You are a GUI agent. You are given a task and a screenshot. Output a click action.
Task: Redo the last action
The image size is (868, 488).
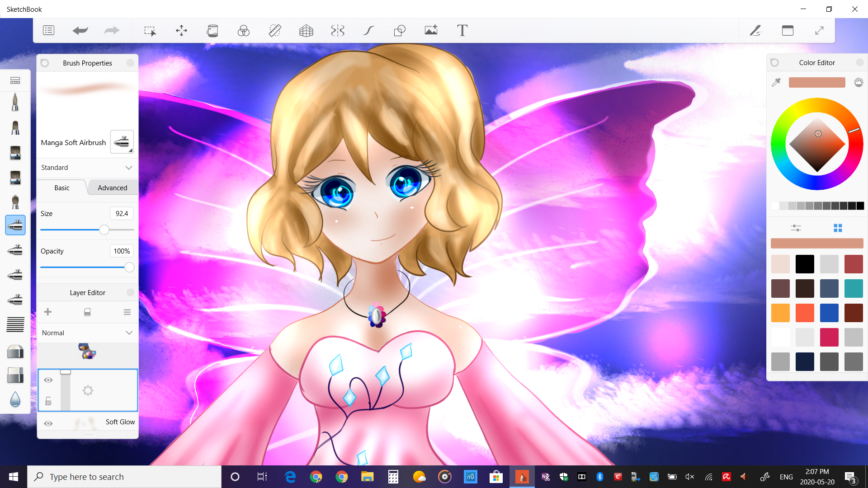point(112,30)
